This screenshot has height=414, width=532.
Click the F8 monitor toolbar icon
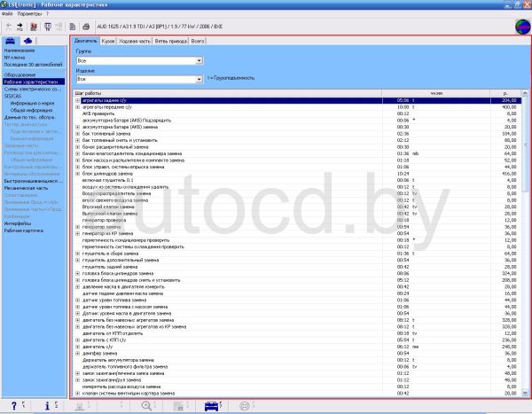click(48, 27)
